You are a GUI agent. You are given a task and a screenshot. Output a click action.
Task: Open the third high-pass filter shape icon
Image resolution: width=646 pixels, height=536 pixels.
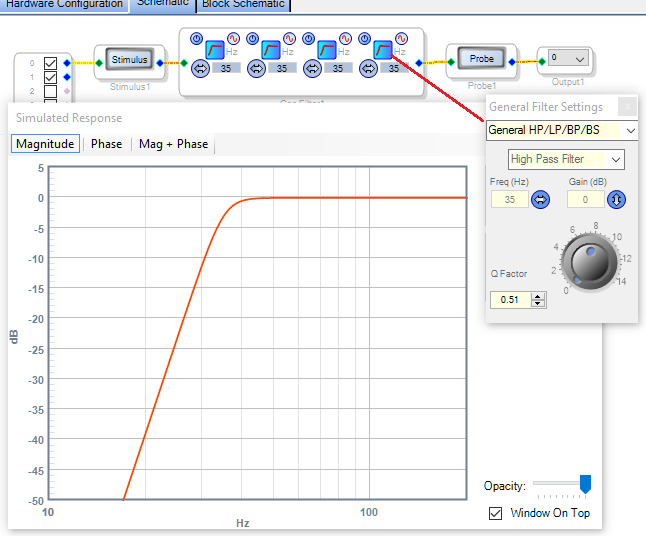coord(327,50)
